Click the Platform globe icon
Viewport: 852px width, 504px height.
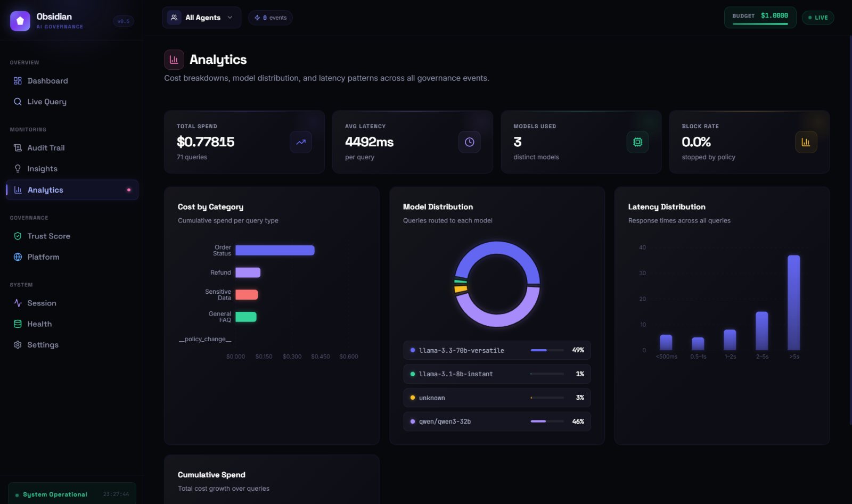tap(18, 257)
